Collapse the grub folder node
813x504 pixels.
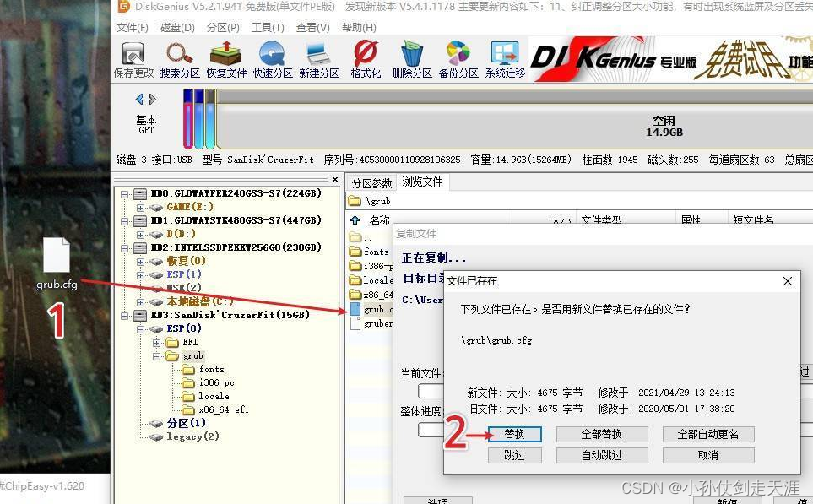(x=156, y=356)
